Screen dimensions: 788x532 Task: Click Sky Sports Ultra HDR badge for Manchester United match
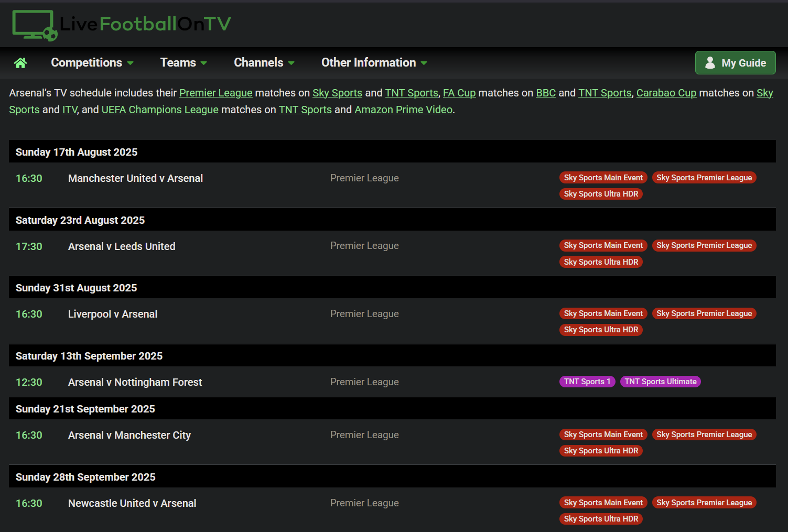tap(601, 194)
